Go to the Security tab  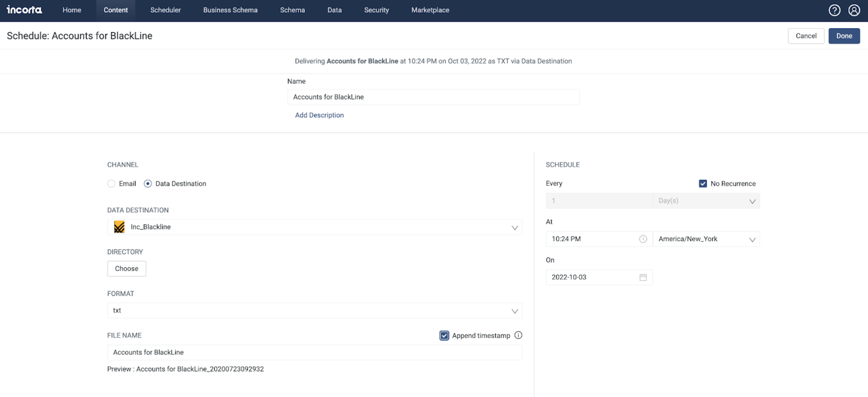(x=376, y=10)
